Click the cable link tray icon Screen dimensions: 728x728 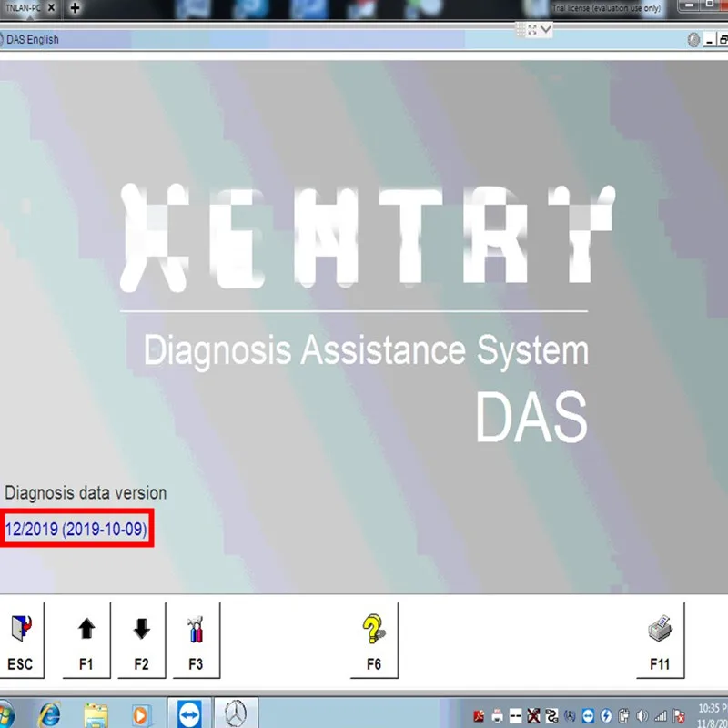pos(551,716)
